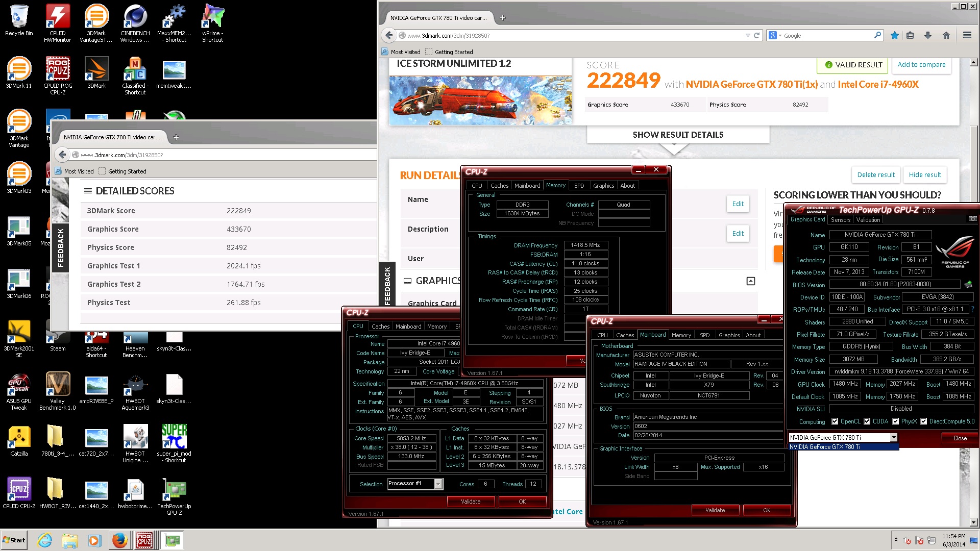Click the Firefox taskbar icon
The width and height of the screenshot is (980, 551).
pos(119,540)
